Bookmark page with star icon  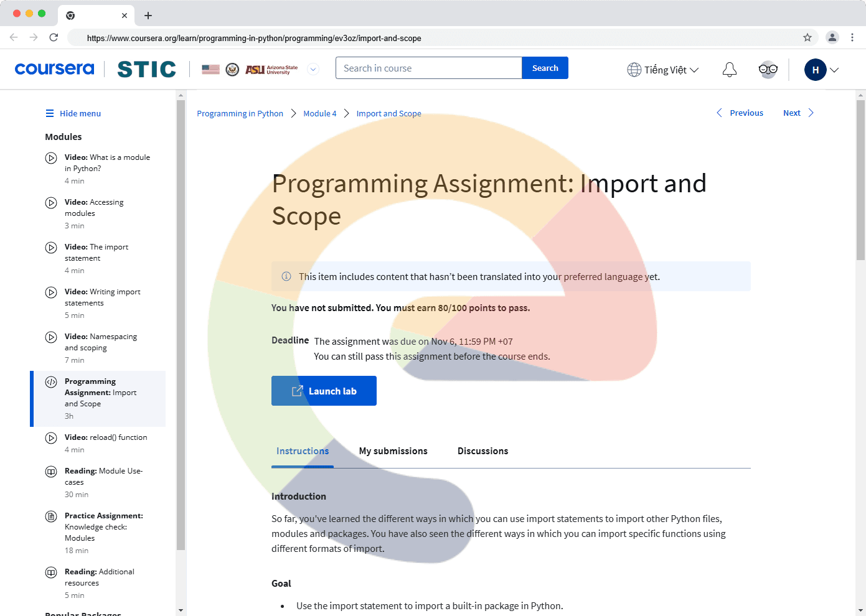point(807,37)
